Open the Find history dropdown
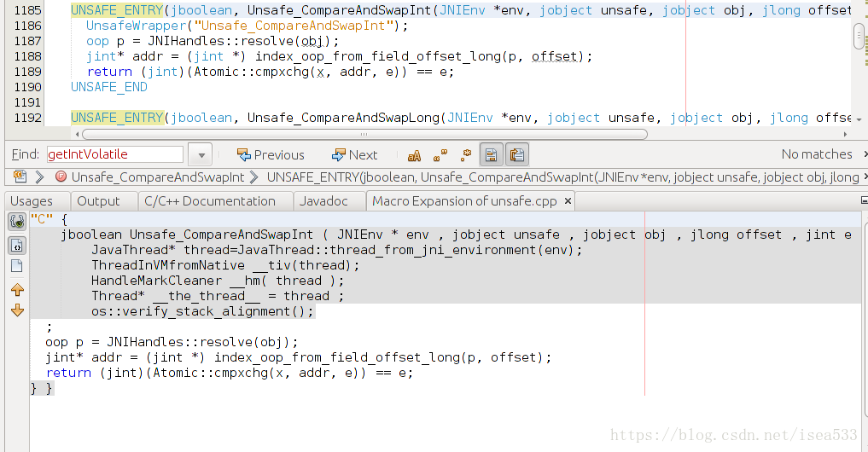 pyautogui.click(x=201, y=155)
